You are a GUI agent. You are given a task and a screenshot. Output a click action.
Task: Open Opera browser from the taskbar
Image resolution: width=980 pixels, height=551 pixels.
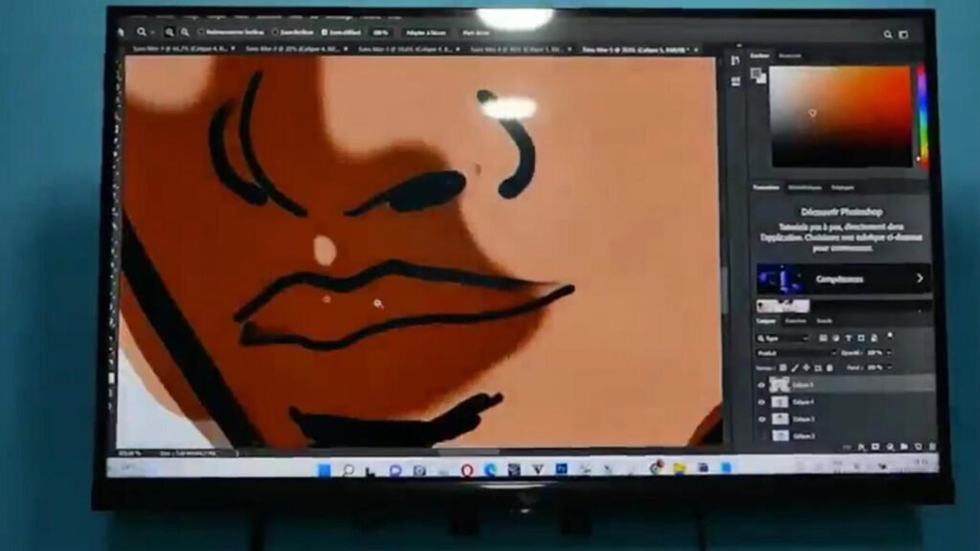(467, 470)
